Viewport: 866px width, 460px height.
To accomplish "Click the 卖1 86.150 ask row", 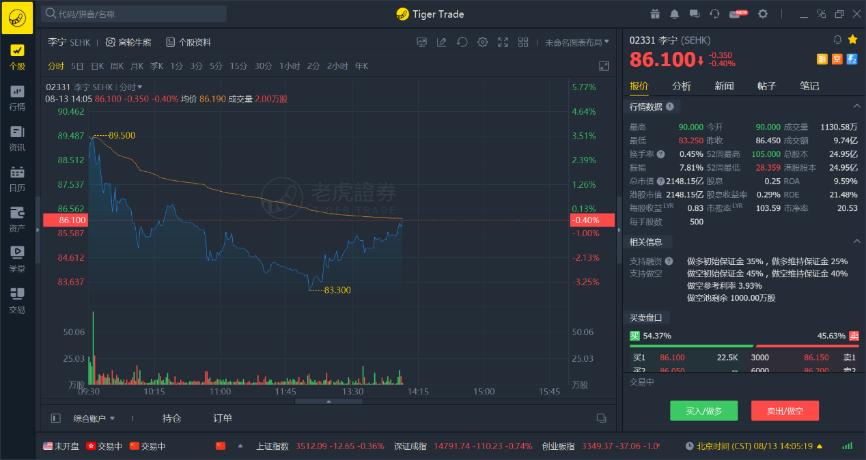I will point(802,357).
